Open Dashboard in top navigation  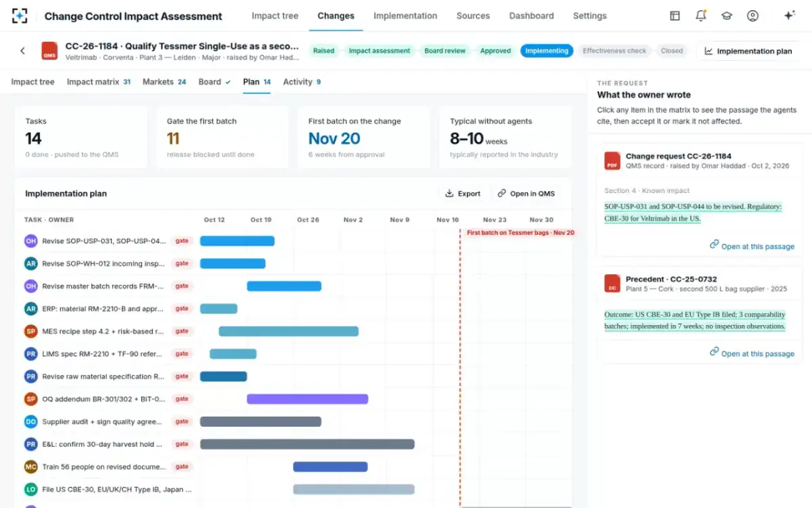(531, 16)
